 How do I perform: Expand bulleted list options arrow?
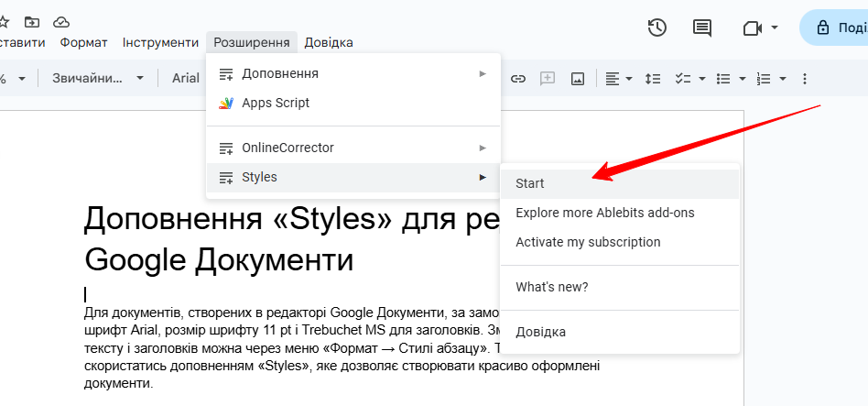(743, 79)
